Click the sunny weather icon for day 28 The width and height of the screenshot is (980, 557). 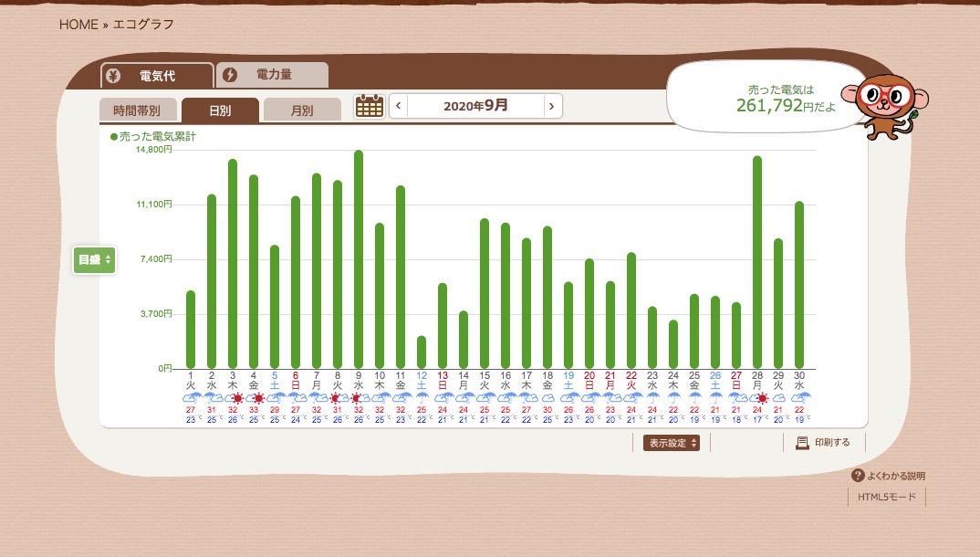pyautogui.click(x=762, y=398)
